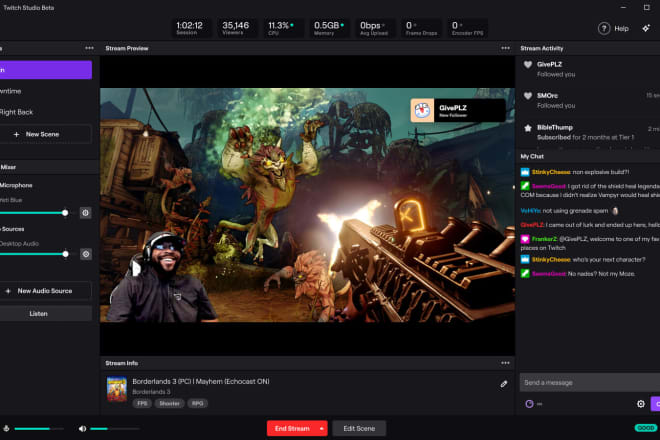
Task: Click the stream preview video
Action: coord(307,205)
